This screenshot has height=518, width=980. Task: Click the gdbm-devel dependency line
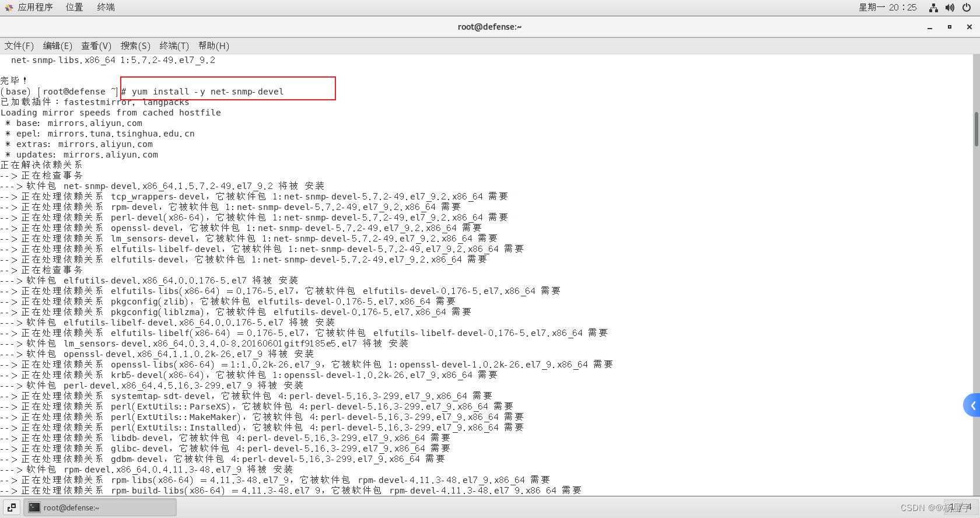(223, 459)
